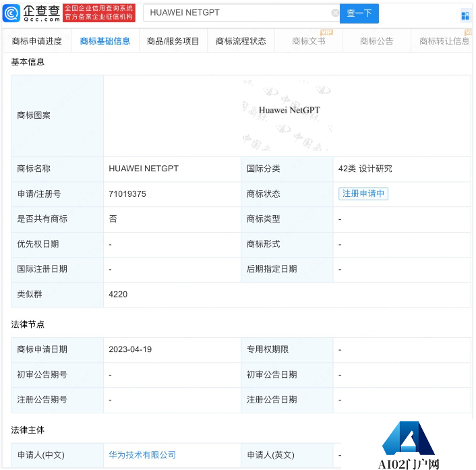Click the 查一下 search button
Viewport: 476px width, 470px height.
tap(359, 13)
